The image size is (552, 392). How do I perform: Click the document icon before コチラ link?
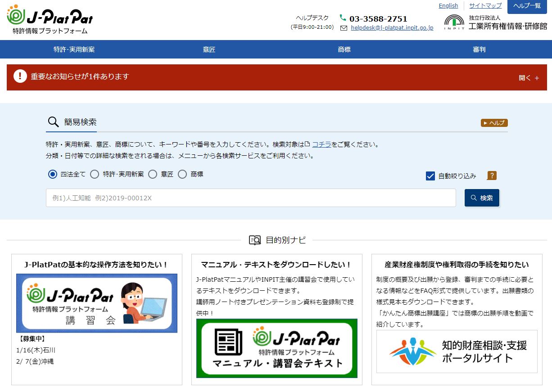pos(308,144)
